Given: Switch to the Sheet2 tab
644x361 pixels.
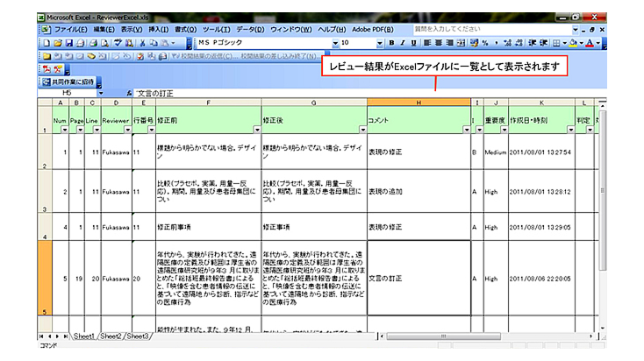Looking at the screenshot, I should (x=110, y=336).
